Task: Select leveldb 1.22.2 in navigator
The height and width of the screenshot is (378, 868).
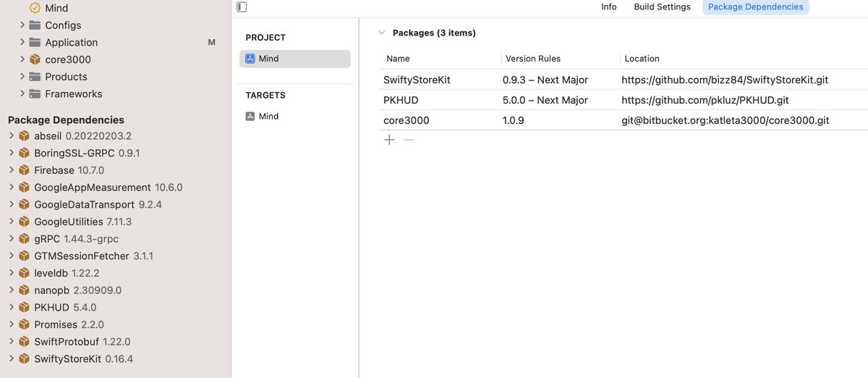Action: tap(67, 273)
